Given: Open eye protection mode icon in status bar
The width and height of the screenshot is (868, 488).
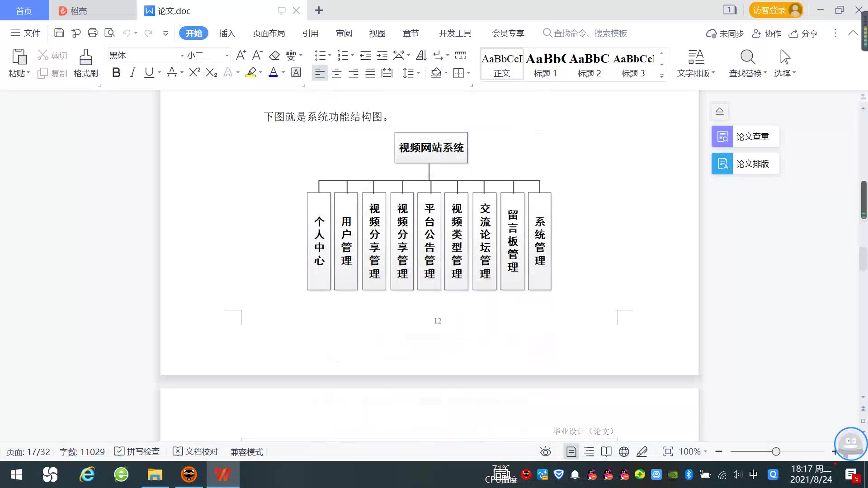Looking at the screenshot, I should (546, 451).
